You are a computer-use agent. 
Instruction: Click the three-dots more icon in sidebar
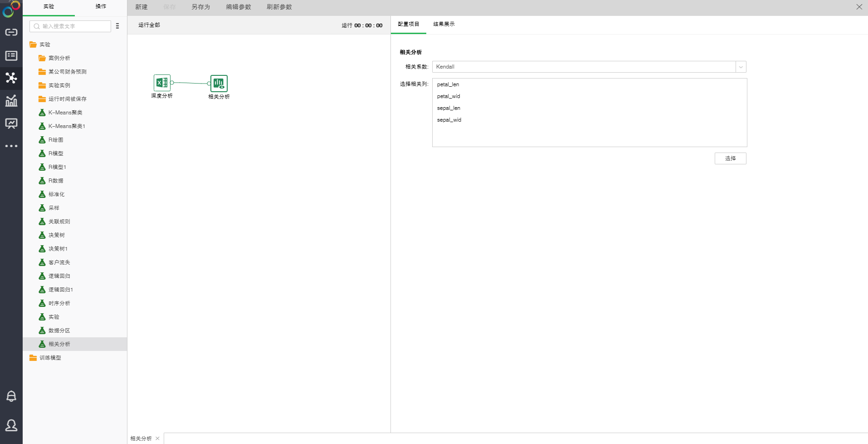[x=11, y=146]
